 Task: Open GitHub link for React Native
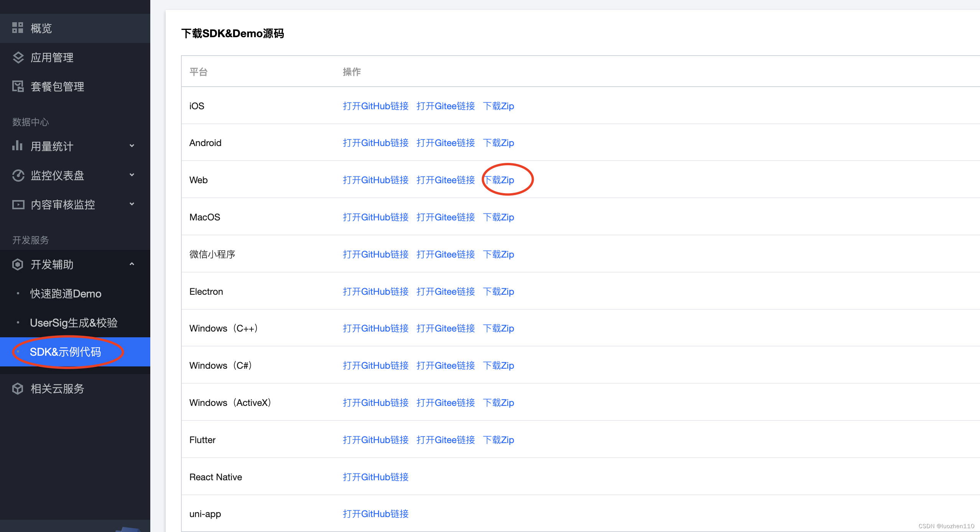(375, 477)
